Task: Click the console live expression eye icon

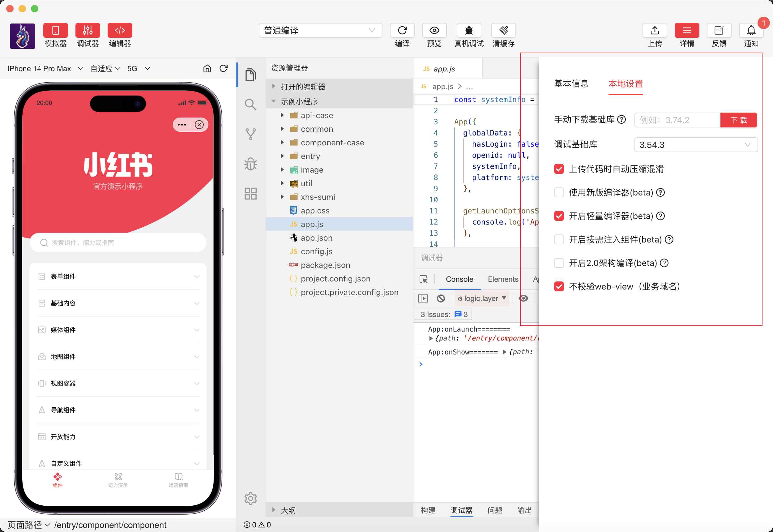Action: click(523, 298)
